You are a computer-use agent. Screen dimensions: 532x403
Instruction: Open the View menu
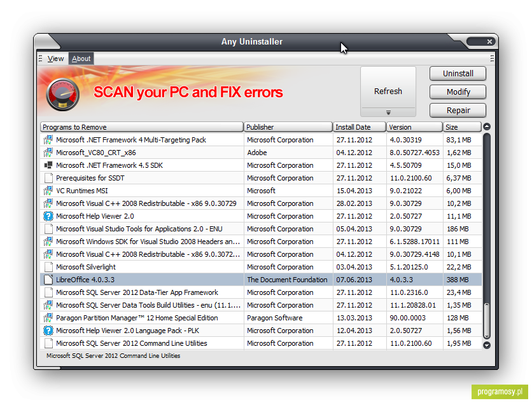pyautogui.click(x=55, y=58)
